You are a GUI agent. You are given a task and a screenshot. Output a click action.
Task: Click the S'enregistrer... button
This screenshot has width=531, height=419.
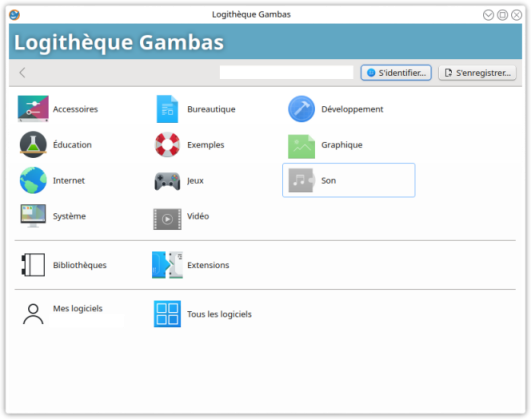(477, 72)
